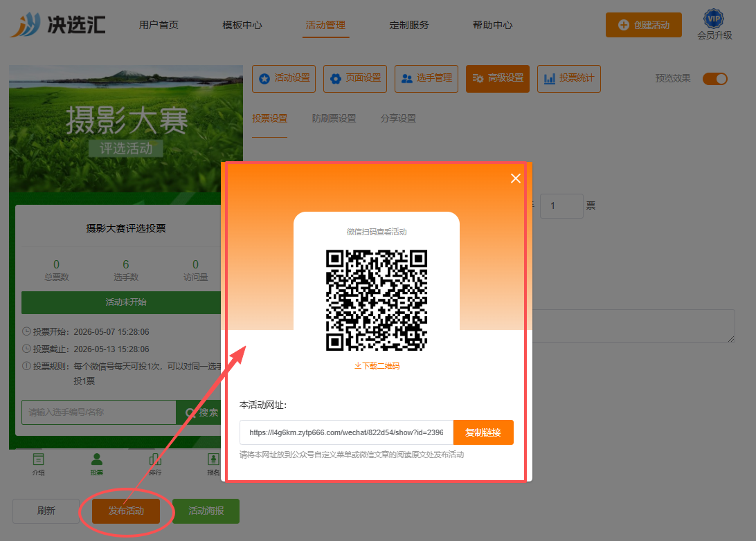Open 模板中心 in top navigation
The height and width of the screenshot is (541, 756).
pyautogui.click(x=242, y=25)
